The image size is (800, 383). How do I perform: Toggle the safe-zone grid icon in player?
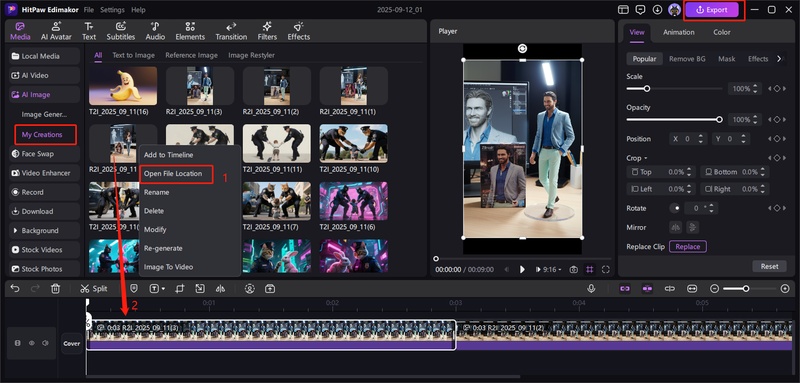tap(590, 269)
